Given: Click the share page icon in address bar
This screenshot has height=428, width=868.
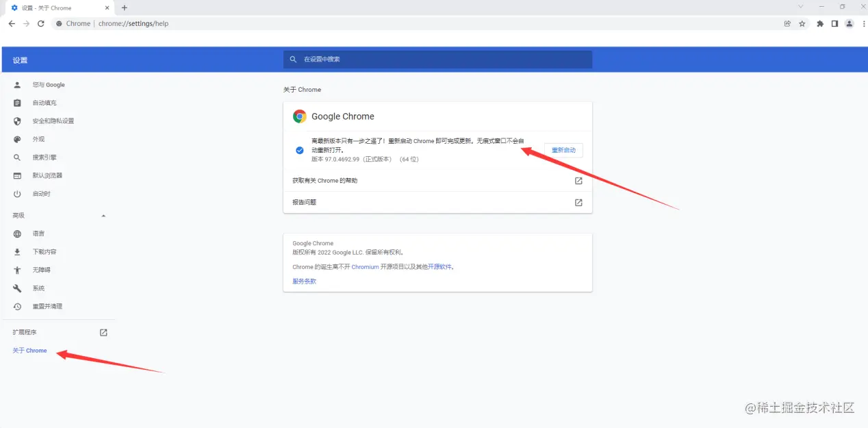Looking at the screenshot, I should click(787, 23).
